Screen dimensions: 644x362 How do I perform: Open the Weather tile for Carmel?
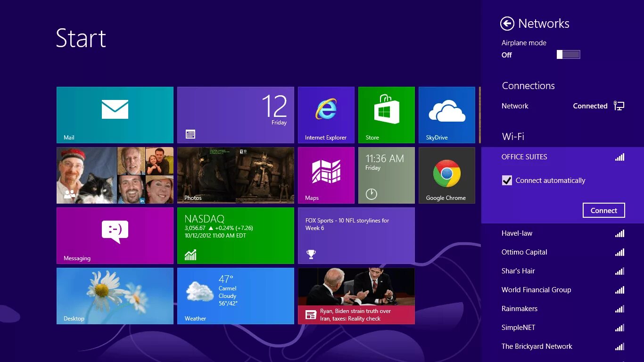[236, 296]
